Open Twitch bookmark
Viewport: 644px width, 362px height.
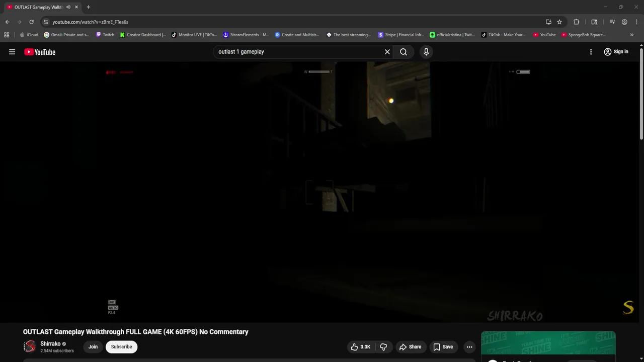pyautogui.click(x=105, y=35)
